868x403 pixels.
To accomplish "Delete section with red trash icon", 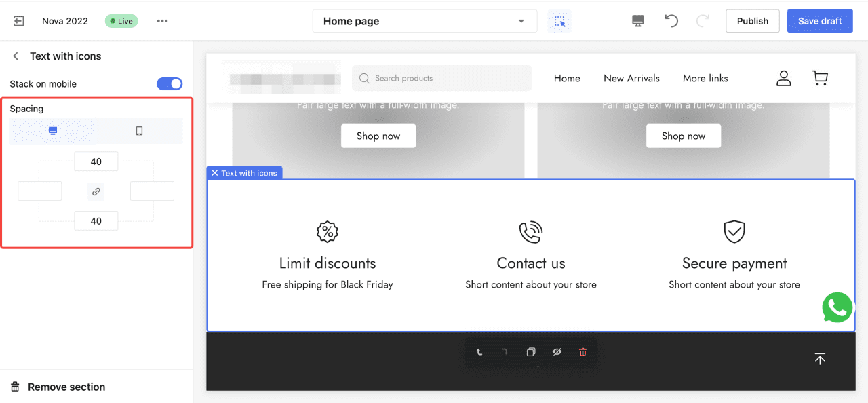I will point(583,352).
